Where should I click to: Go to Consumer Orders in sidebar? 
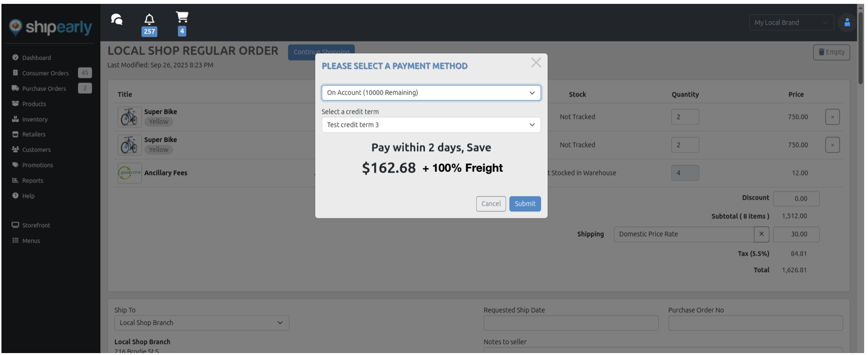point(45,73)
